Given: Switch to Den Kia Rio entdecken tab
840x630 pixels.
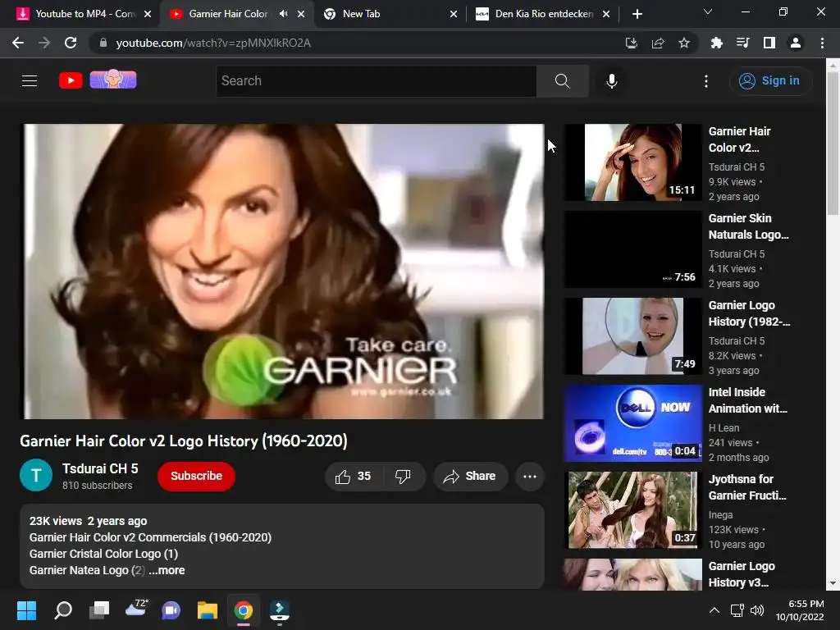Looking at the screenshot, I should click(x=543, y=14).
